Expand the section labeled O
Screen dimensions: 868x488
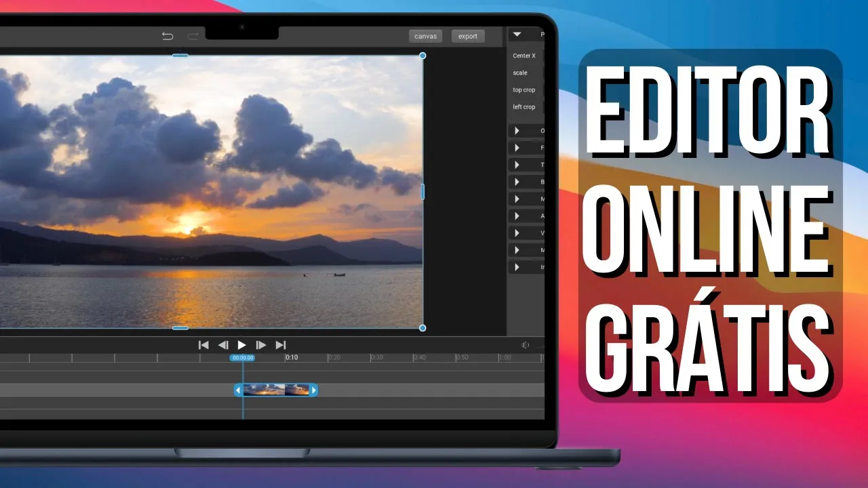point(526,131)
